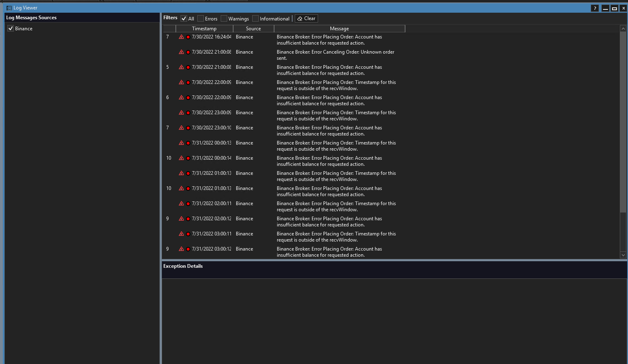Select timestamp '7/31/2022 00:00:14'

(x=212, y=158)
